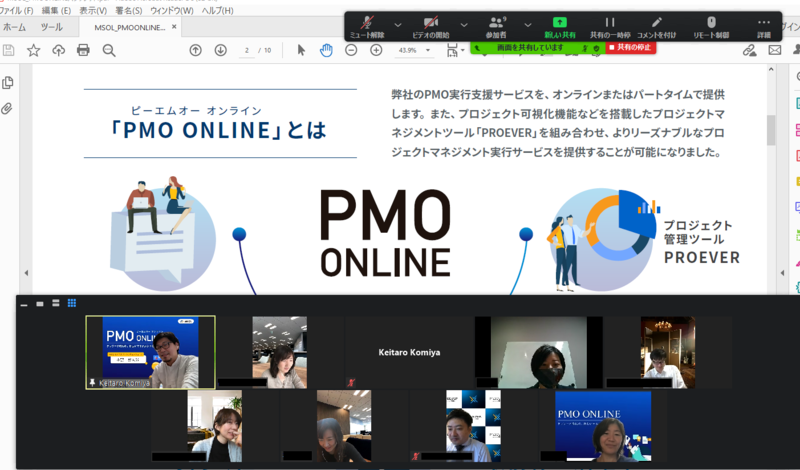Zoom out with minus icon
The height and width of the screenshot is (470, 800).
(351, 50)
